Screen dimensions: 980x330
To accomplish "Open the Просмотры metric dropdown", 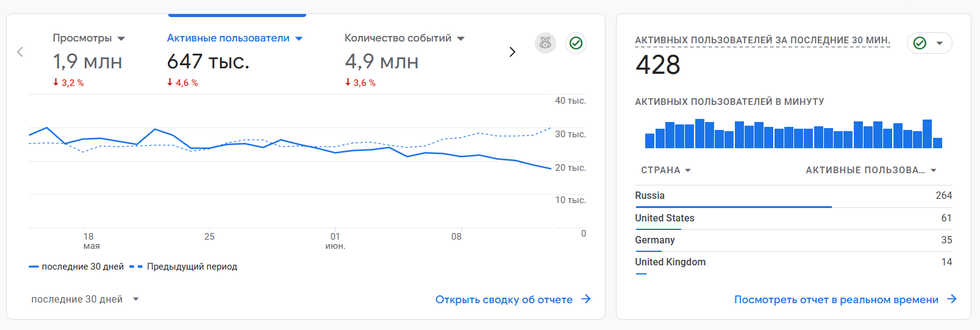I will click(121, 38).
